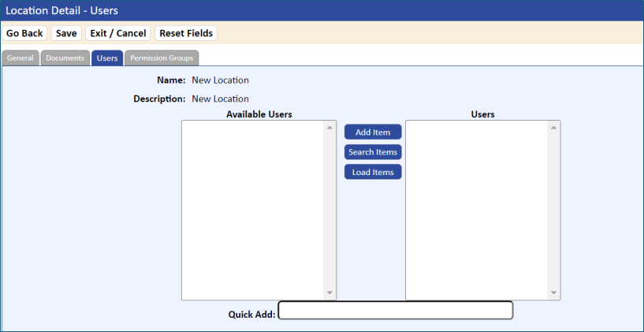Click the 'Location Detail - Users' title

(x=61, y=11)
